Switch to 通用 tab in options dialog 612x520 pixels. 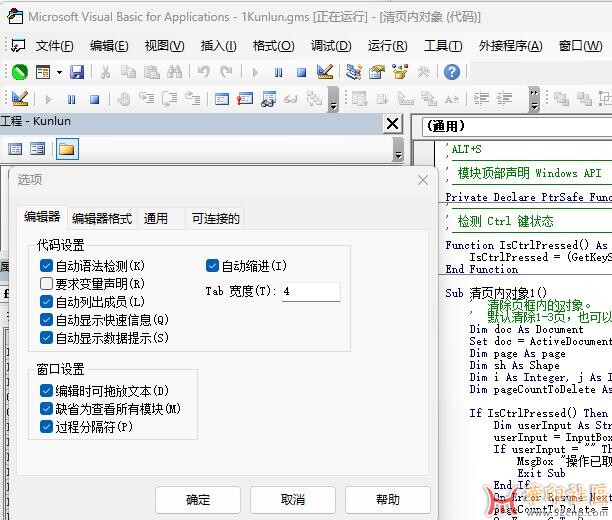tap(160, 218)
